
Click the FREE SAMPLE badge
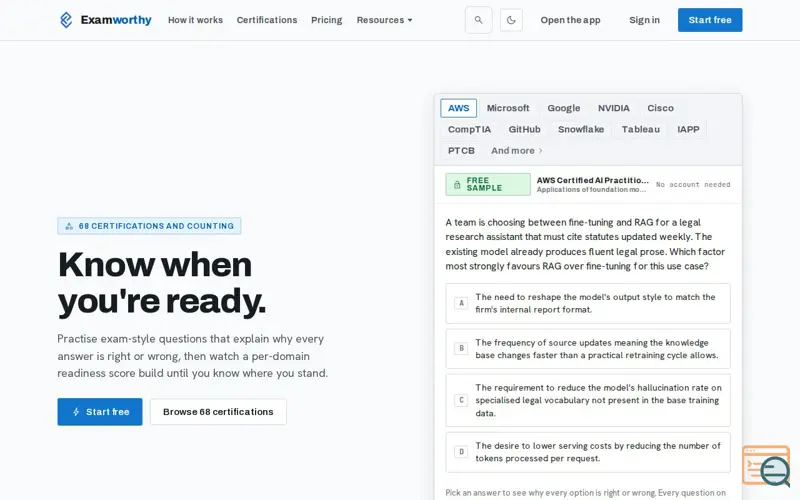(488, 185)
